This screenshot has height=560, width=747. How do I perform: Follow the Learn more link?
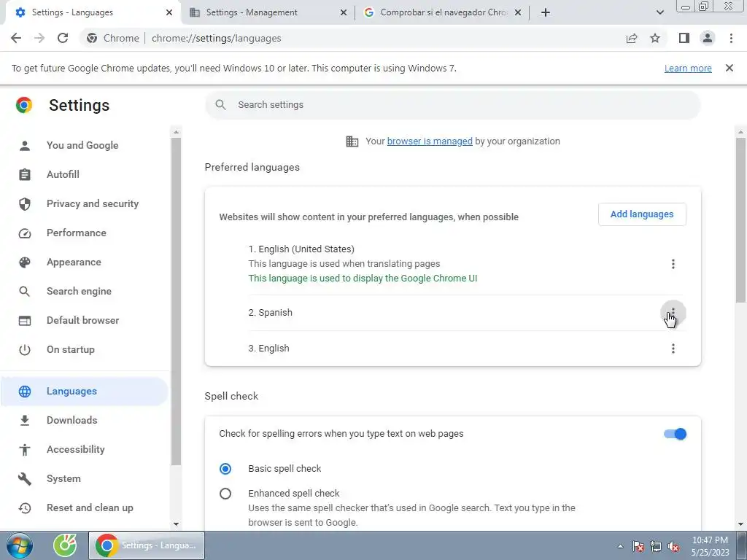click(688, 68)
